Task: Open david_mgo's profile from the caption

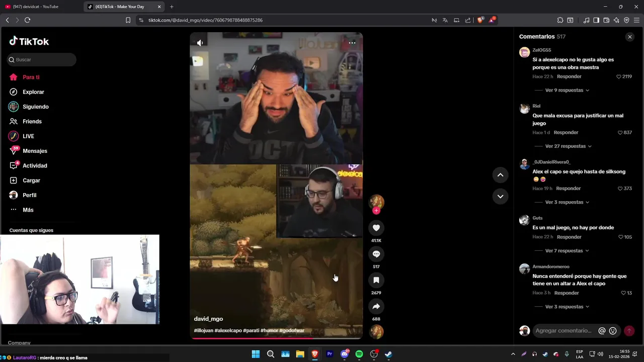Action: tap(208, 319)
